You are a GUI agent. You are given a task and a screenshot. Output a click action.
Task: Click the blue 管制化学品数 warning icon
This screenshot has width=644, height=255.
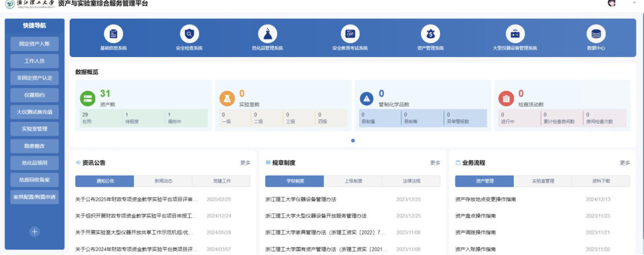point(367,99)
